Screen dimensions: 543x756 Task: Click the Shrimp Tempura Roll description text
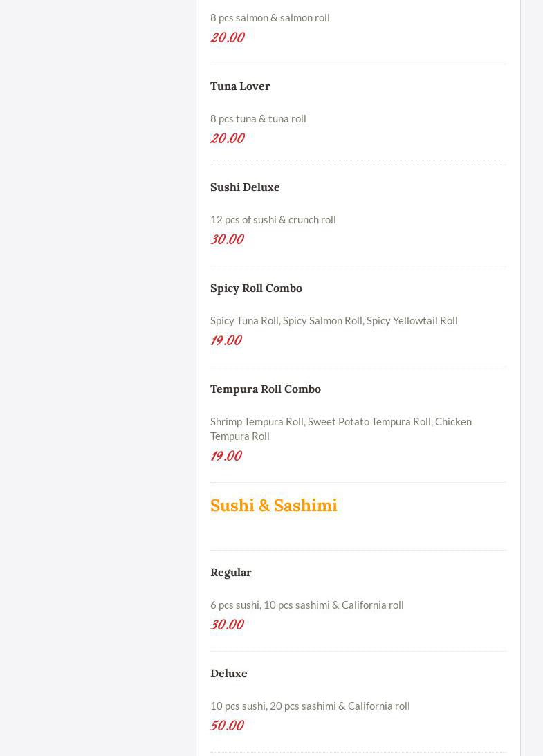pos(340,428)
